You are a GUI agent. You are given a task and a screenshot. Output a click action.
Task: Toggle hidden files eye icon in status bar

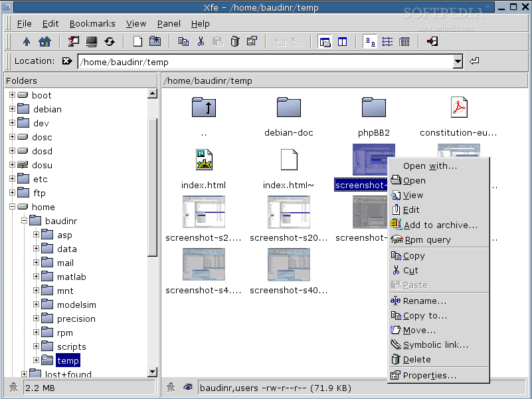187,387
